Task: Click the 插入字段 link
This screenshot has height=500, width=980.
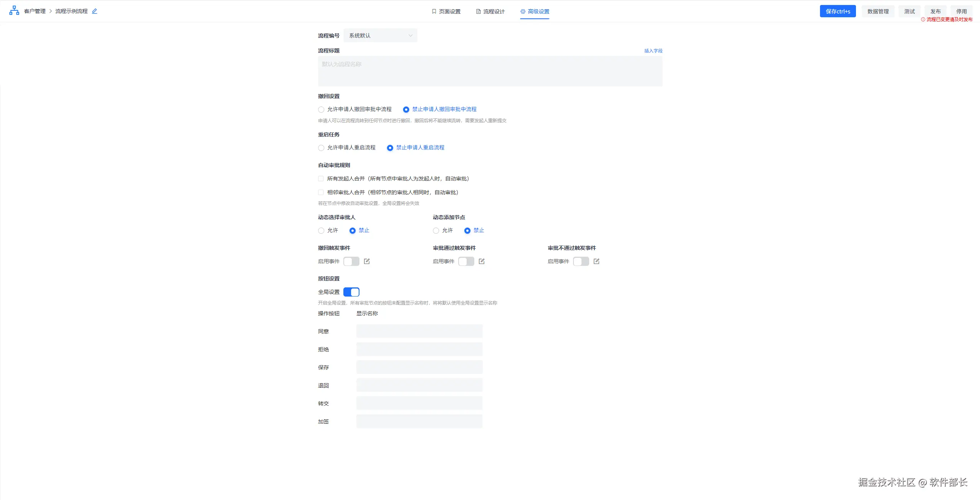Action: point(653,51)
